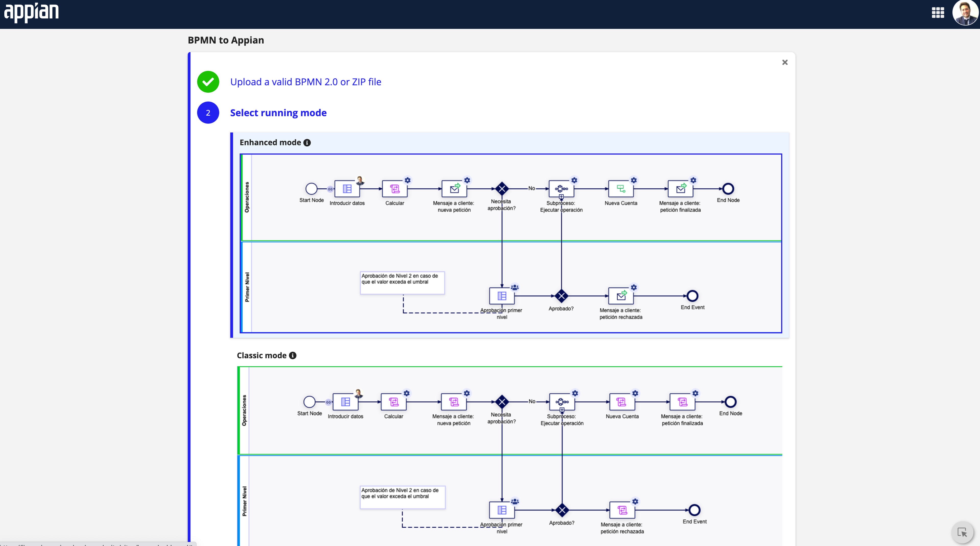Image resolution: width=980 pixels, height=546 pixels.
Task: Click Mensaje a cliente nueva petición email node, Enhanced
Action: point(454,189)
